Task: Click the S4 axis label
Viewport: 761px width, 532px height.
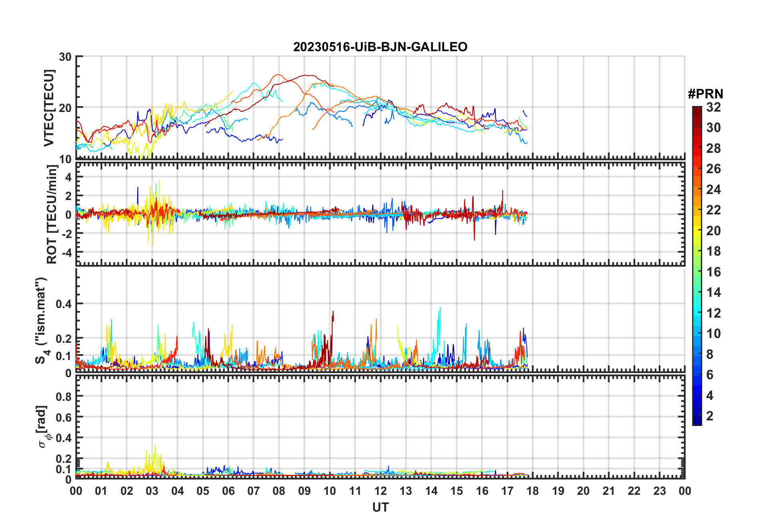Action: 41,320
